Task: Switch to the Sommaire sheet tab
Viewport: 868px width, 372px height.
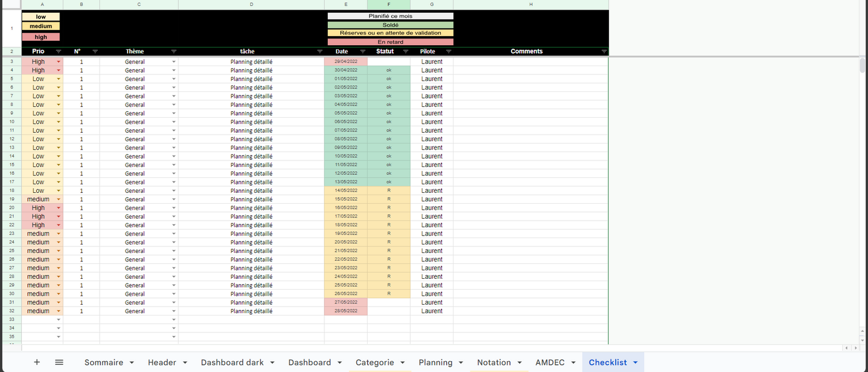Action: [103, 362]
